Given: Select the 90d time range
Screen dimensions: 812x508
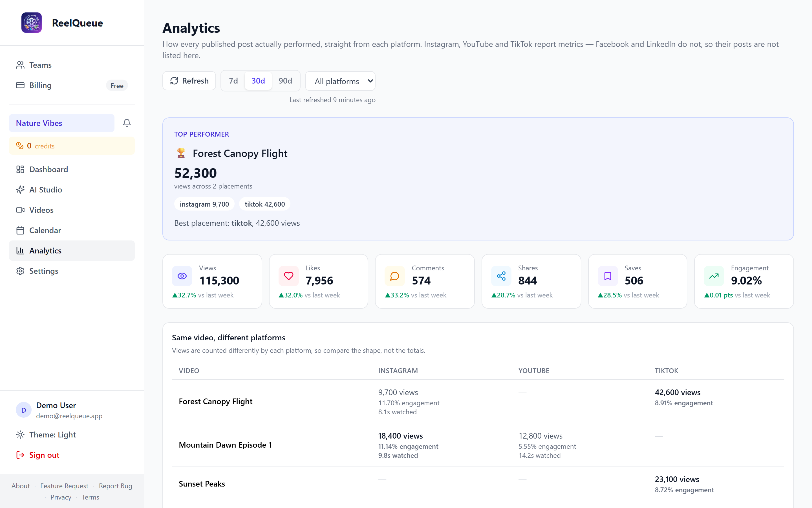Looking at the screenshot, I should click(285, 81).
